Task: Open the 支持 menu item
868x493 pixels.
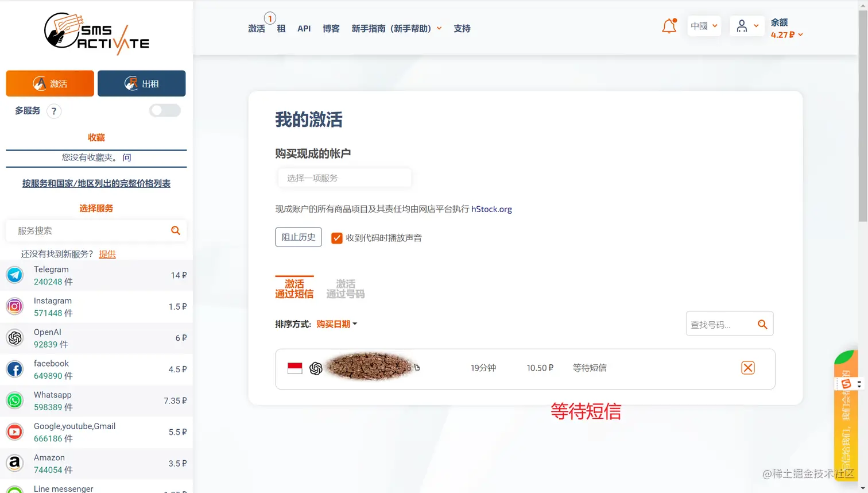Action: tap(462, 28)
